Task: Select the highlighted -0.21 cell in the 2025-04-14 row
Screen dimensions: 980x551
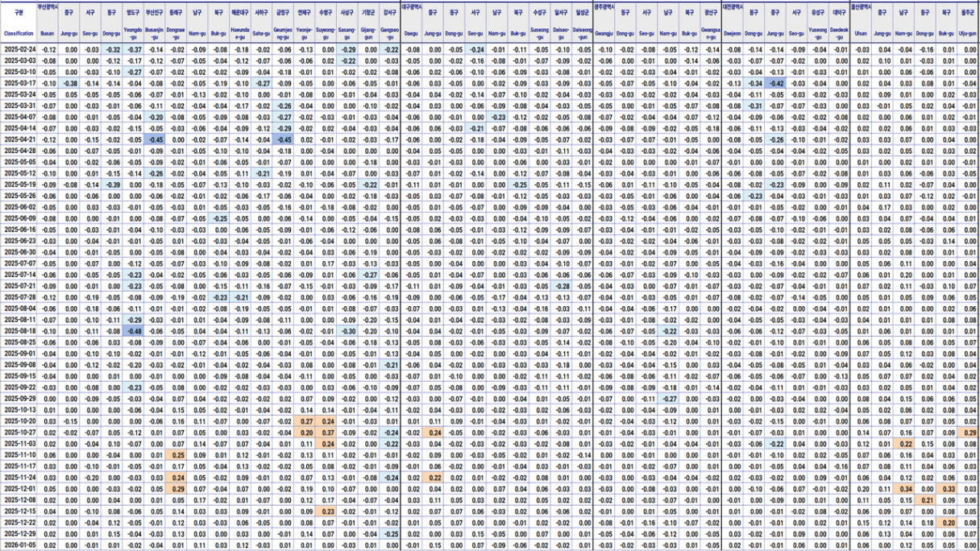Action: [475, 128]
